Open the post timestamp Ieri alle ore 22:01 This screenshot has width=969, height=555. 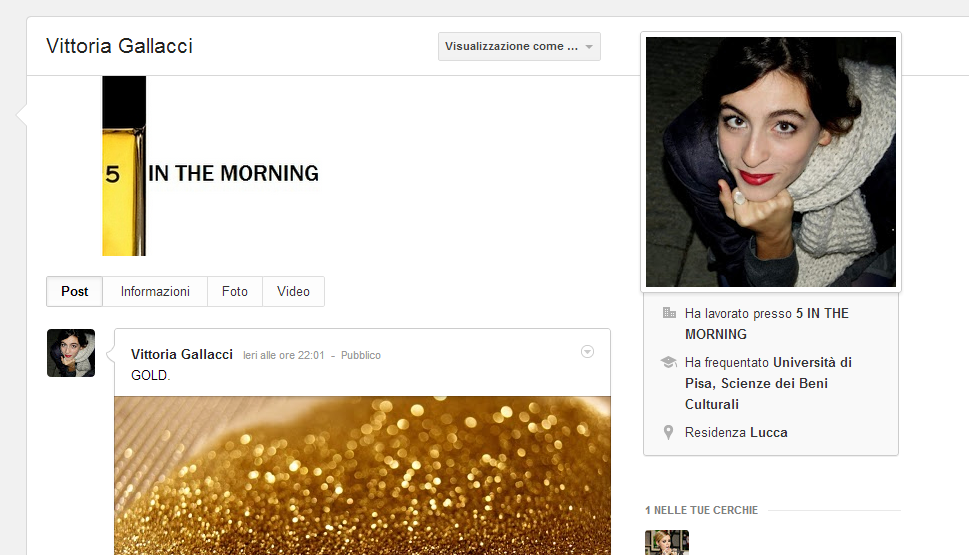(284, 355)
